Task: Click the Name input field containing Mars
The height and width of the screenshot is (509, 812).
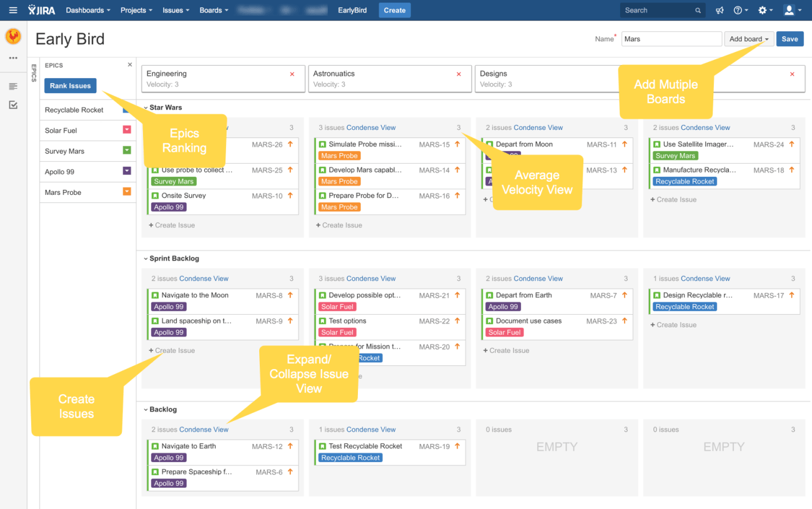Action: tap(671, 39)
